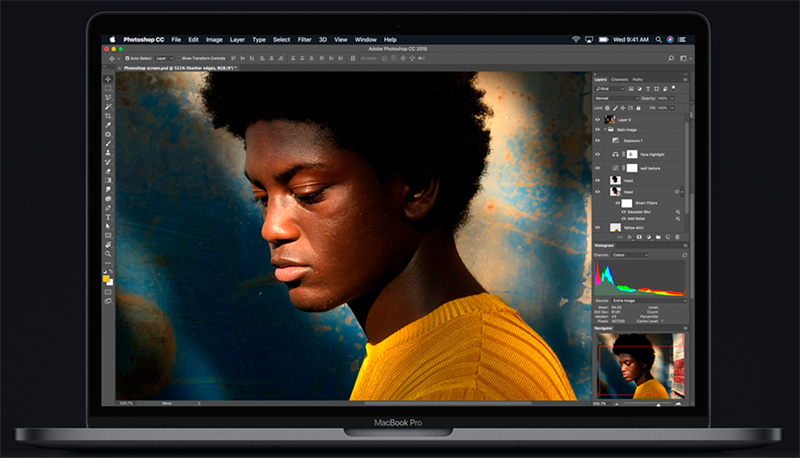Enable the Auto-Select checkbox
The height and width of the screenshot is (458, 800).
[x=126, y=58]
